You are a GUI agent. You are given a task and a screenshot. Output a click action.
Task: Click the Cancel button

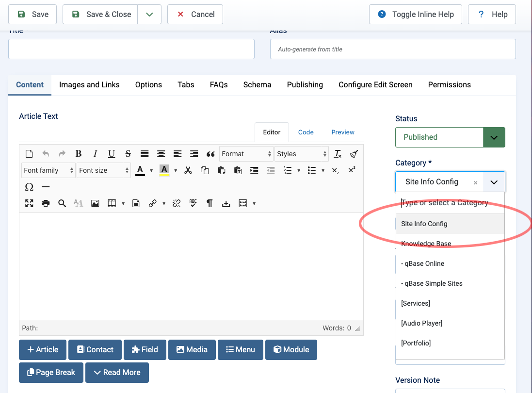(195, 14)
